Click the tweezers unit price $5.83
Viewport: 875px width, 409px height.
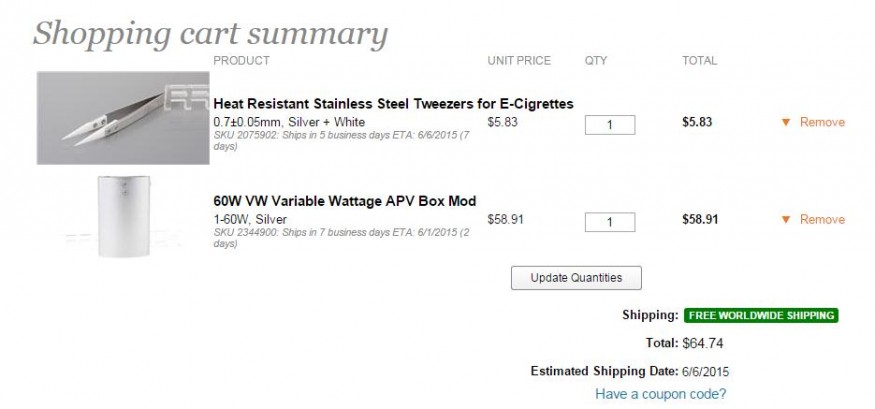click(501, 122)
